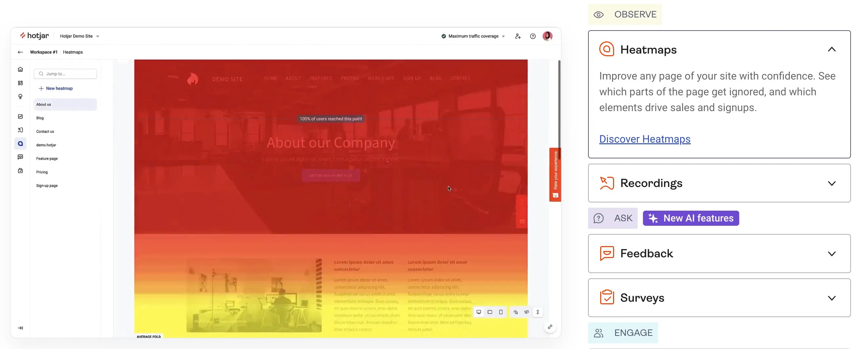Open the Maximum traffic coverage dropdown
Image resolution: width=868 pixels, height=349 pixels.
473,36
